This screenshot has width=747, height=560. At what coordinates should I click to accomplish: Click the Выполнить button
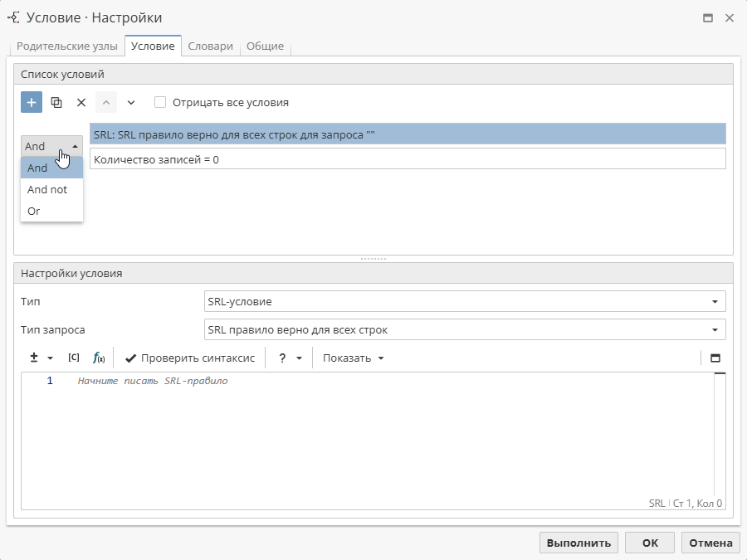coord(578,542)
